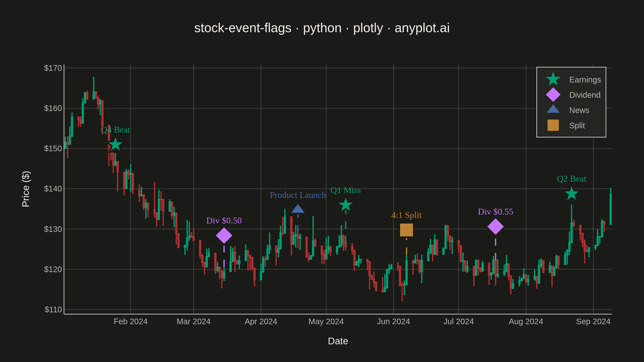Click the 4:1 Split annotation label
The width and height of the screenshot is (644, 362).
407,215
